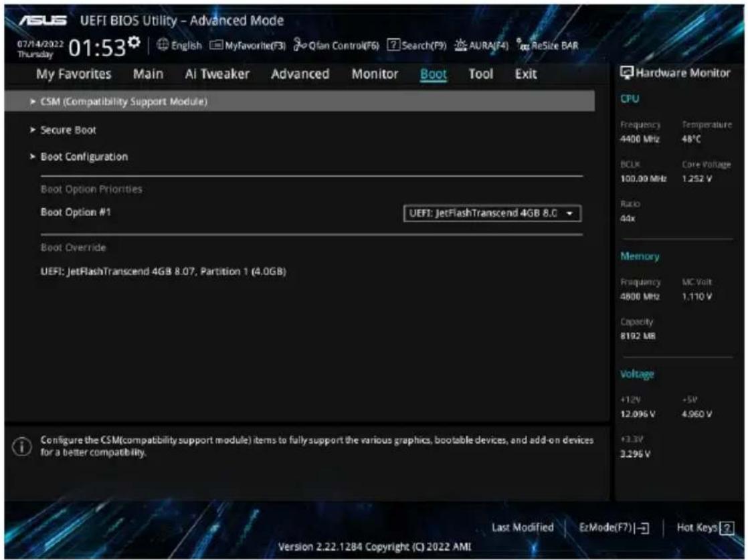Click the MC Volt value 1.110 V

pos(696,296)
